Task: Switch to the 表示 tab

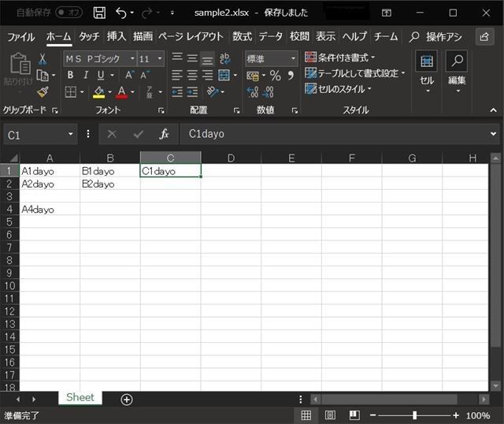Action: 325,36
